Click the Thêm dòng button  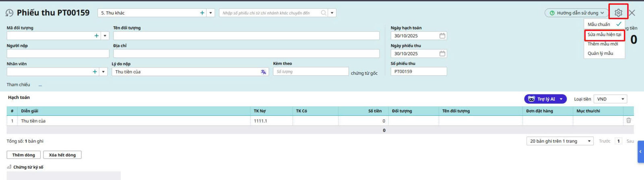[x=23, y=155]
